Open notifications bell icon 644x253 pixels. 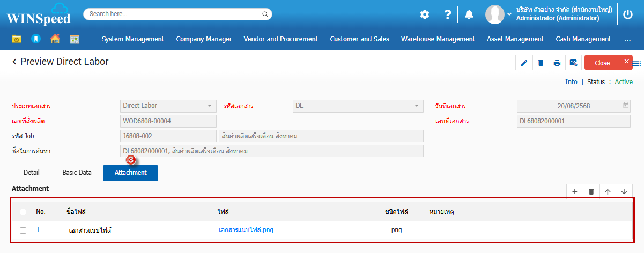[x=469, y=14]
